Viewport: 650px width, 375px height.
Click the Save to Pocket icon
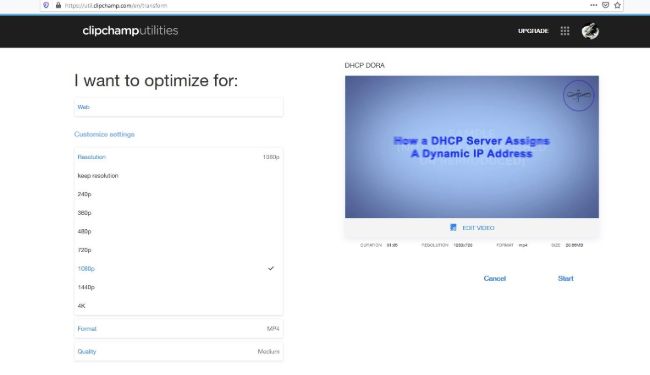[x=606, y=5]
